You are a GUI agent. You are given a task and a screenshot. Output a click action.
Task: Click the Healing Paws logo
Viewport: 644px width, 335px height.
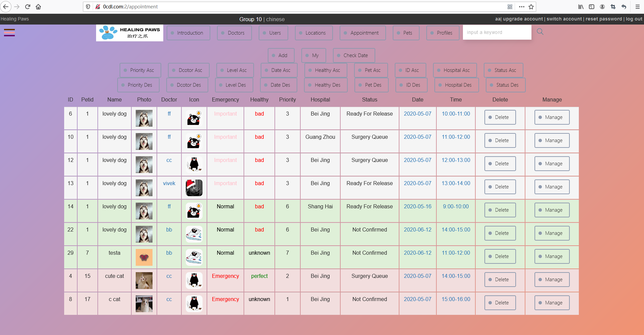[129, 33]
